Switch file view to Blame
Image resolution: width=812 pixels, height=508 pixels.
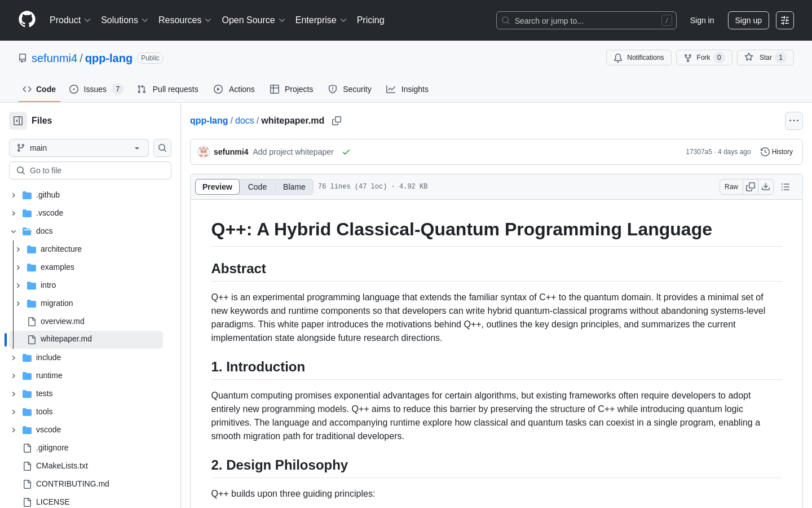tap(294, 187)
